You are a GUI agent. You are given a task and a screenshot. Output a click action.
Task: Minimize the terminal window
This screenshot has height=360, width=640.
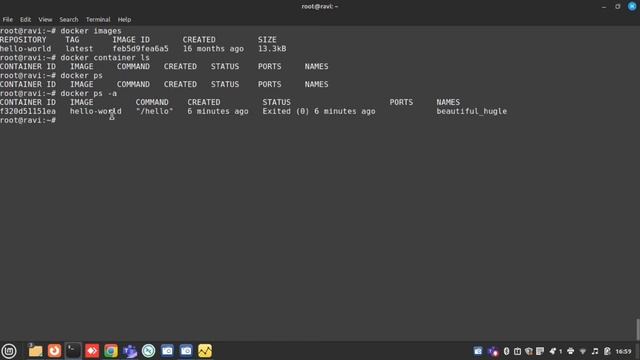(604, 7)
